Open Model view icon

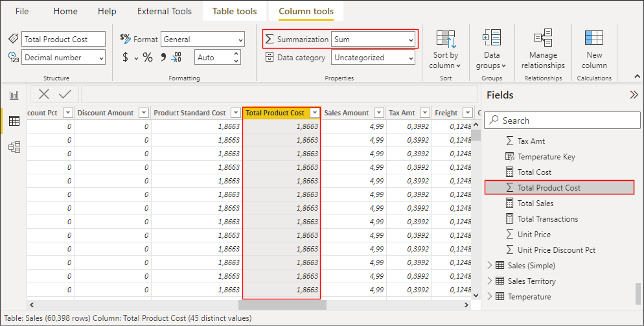point(14,146)
